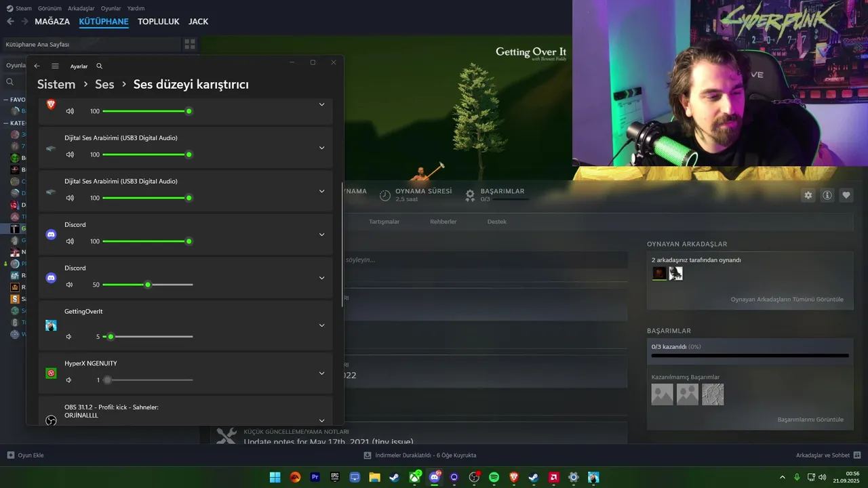Expand the Discord row with volume 100
Screen dimensions: 868x488
(321, 235)
